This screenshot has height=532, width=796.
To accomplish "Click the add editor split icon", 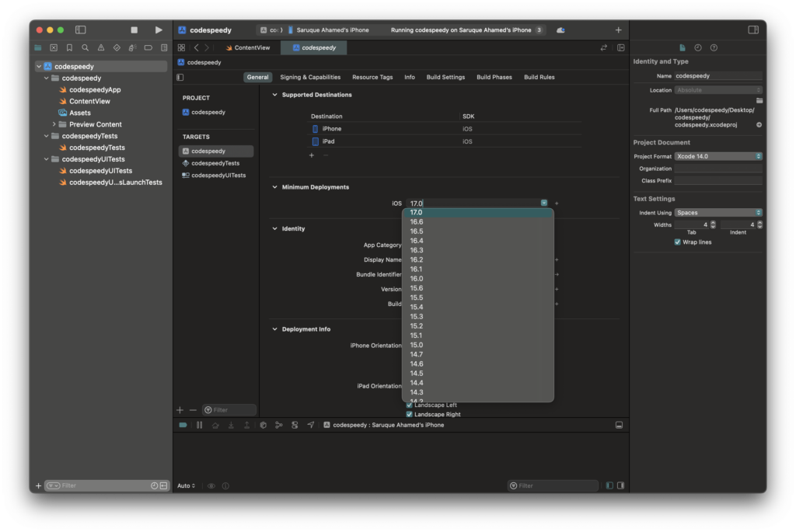I will pyautogui.click(x=621, y=47).
